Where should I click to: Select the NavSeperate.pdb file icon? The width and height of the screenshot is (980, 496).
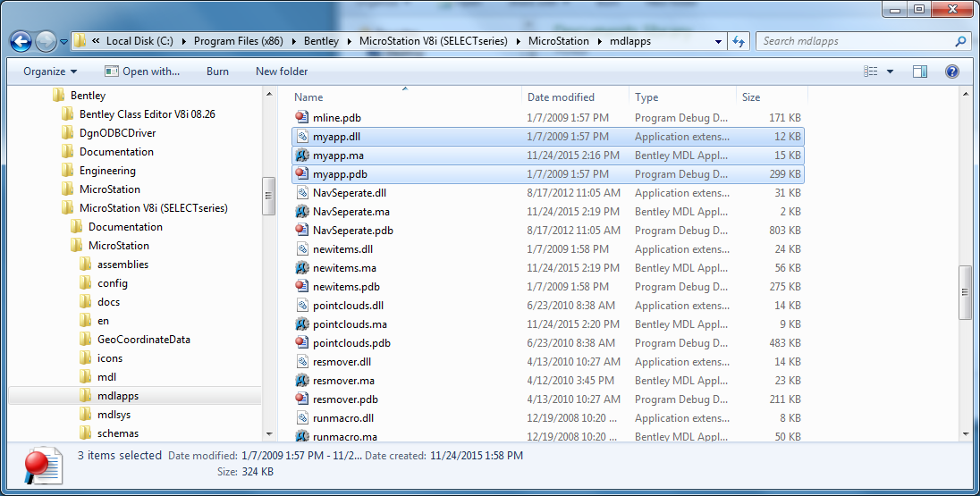(x=302, y=230)
